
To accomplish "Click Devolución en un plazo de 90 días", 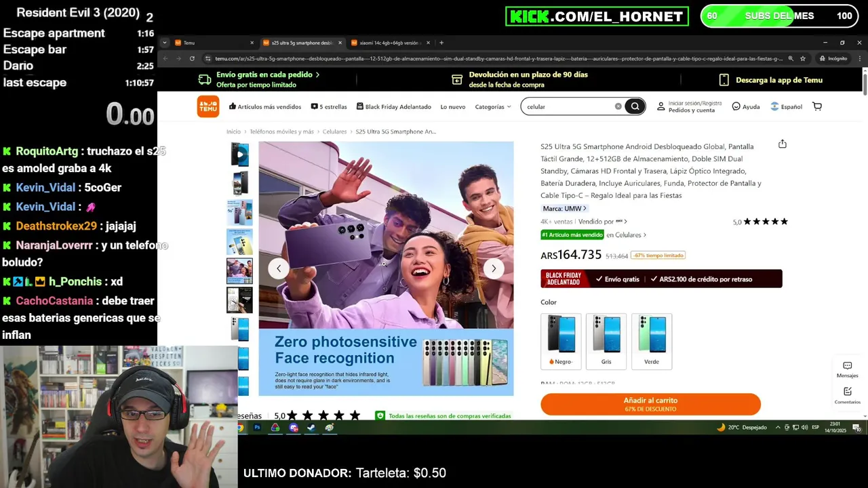I will tap(519, 80).
